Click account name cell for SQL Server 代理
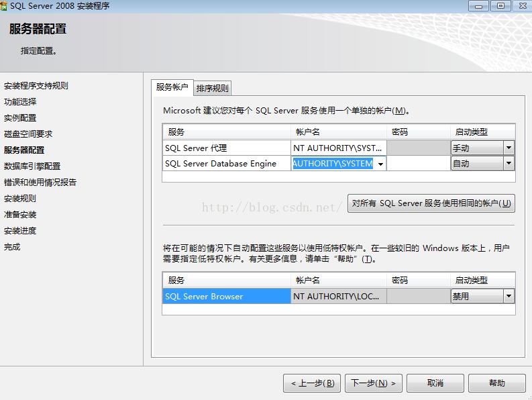 339,148
